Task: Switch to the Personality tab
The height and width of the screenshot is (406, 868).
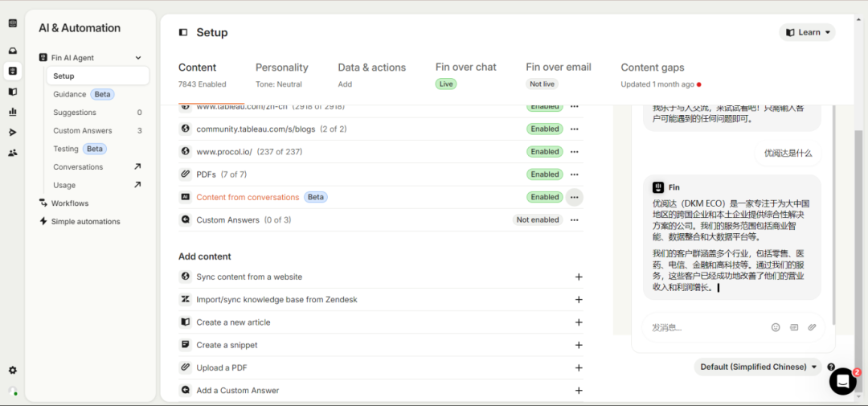Action: [281, 68]
